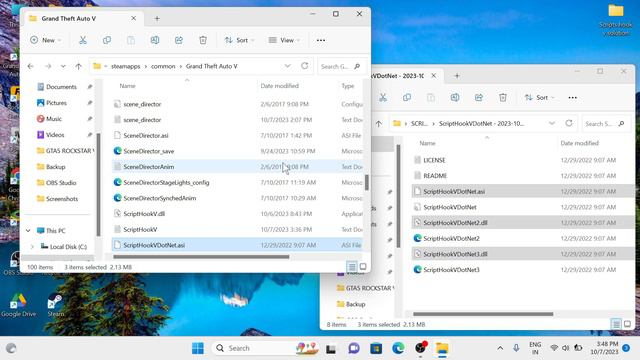640x360 pixels.
Task: Select ScriptHookV.dll file
Action: 144,214
